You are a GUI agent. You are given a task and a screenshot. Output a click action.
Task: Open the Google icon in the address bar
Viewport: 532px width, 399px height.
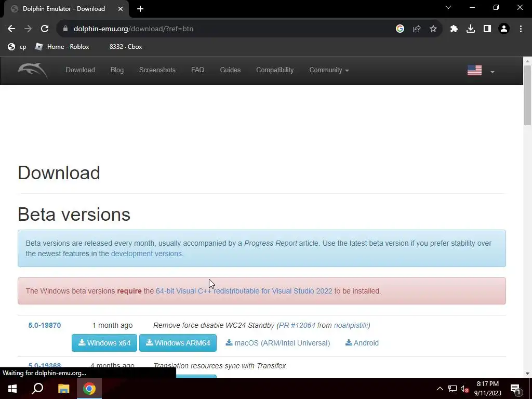click(x=400, y=29)
